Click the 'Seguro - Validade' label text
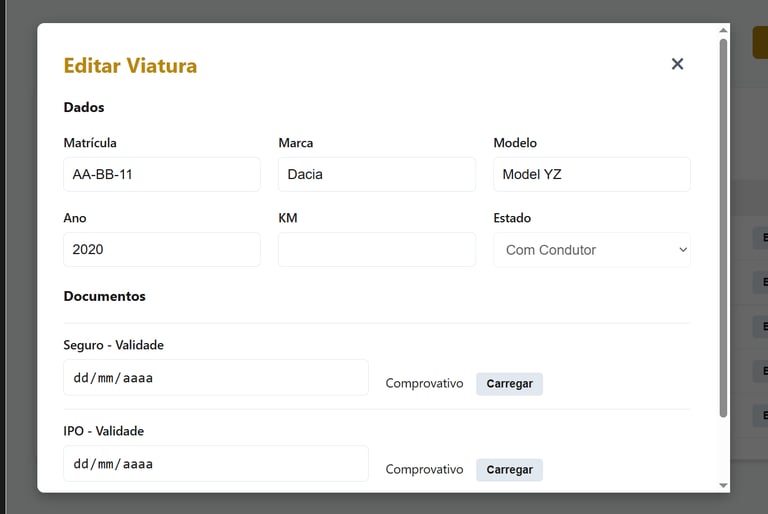This screenshot has height=514, width=768. [x=113, y=345]
